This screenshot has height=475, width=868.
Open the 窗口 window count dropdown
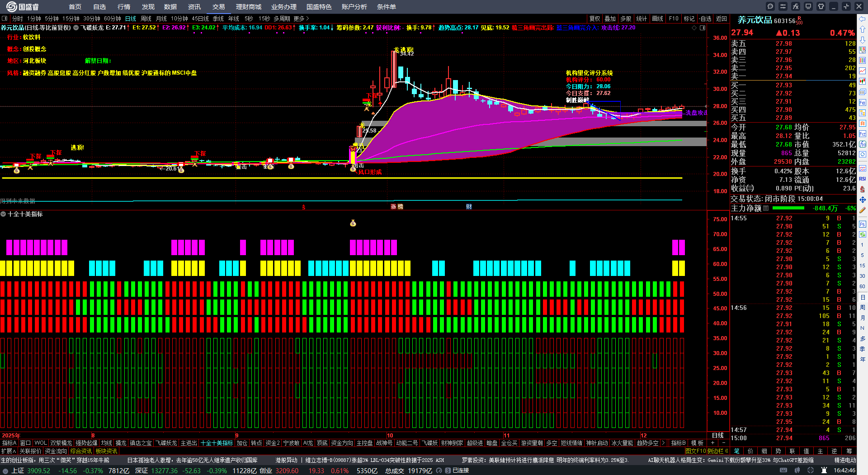[25, 443]
